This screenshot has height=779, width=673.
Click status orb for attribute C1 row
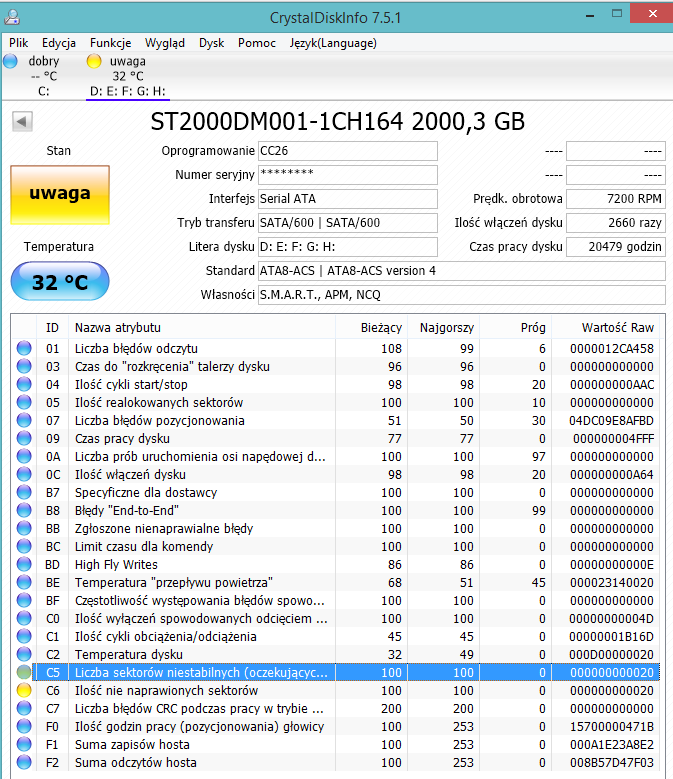pos(24,636)
